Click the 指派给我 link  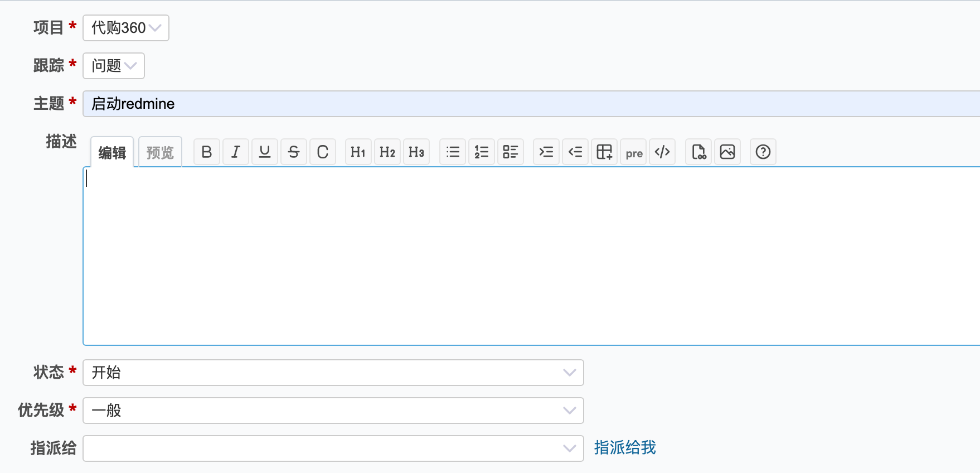click(x=625, y=447)
